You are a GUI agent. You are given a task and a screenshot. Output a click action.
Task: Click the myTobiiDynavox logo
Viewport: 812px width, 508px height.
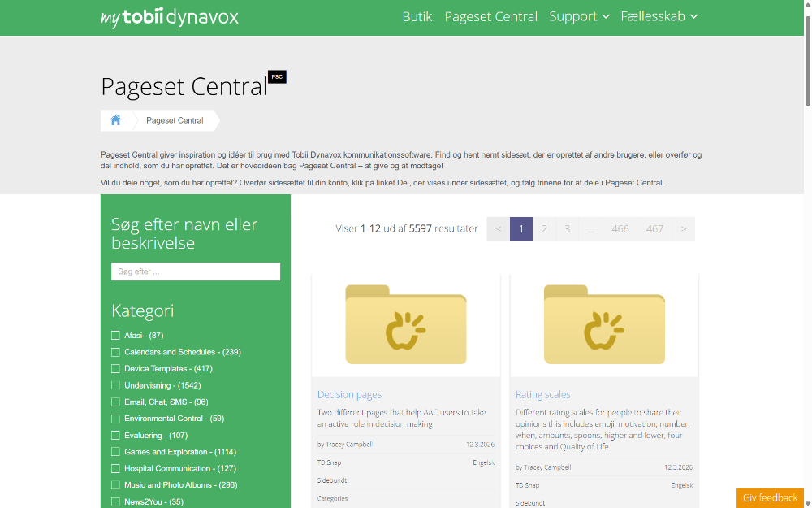[169, 17]
